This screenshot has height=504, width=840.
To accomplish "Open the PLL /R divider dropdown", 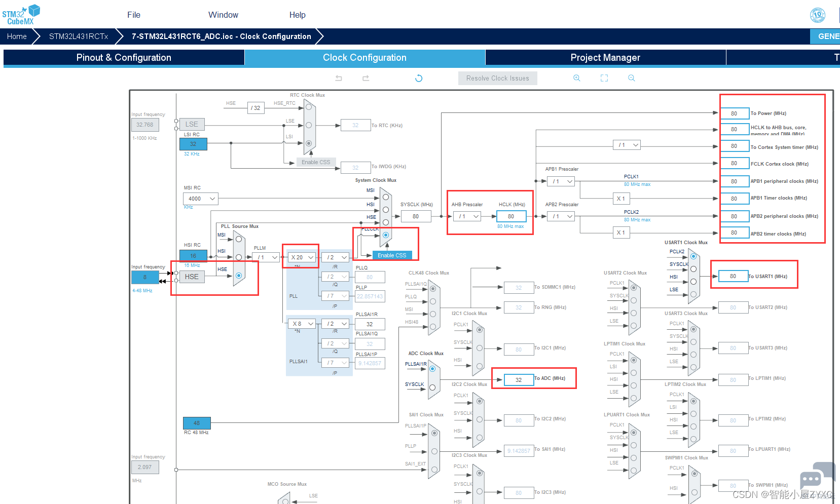I will (x=336, y=257).
